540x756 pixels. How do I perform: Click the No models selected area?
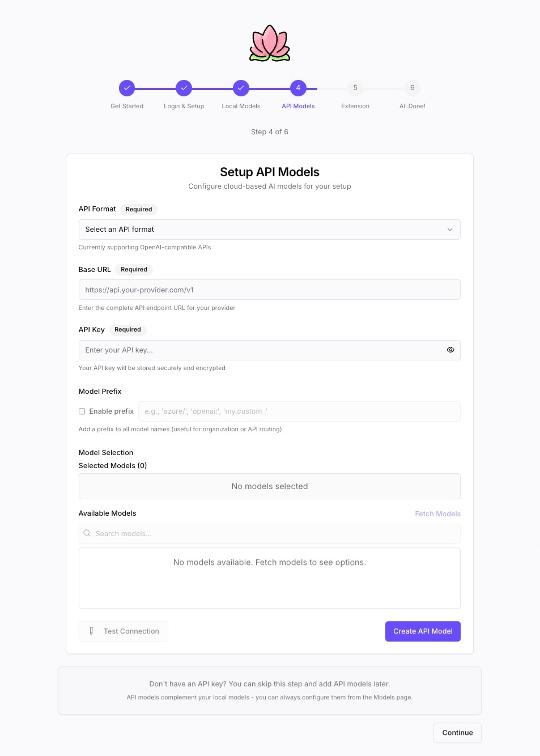click(x=270, y=486)
